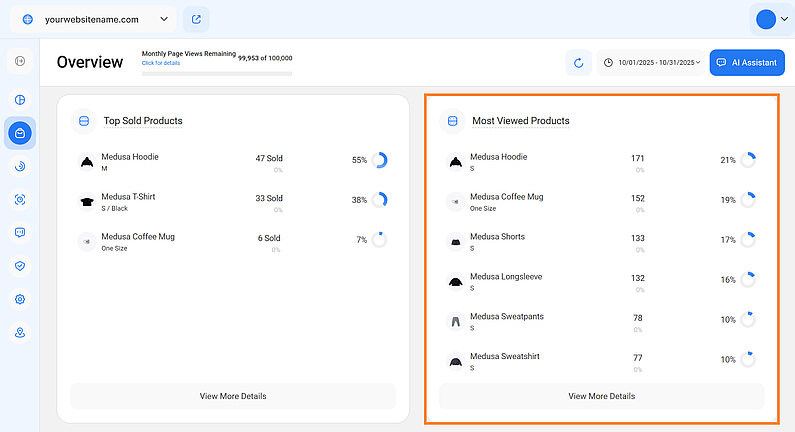This screenshot has height=432, width=795.
Task: Select Medusa Coffee Mug in Most Viewed Products
Action: 506,197
